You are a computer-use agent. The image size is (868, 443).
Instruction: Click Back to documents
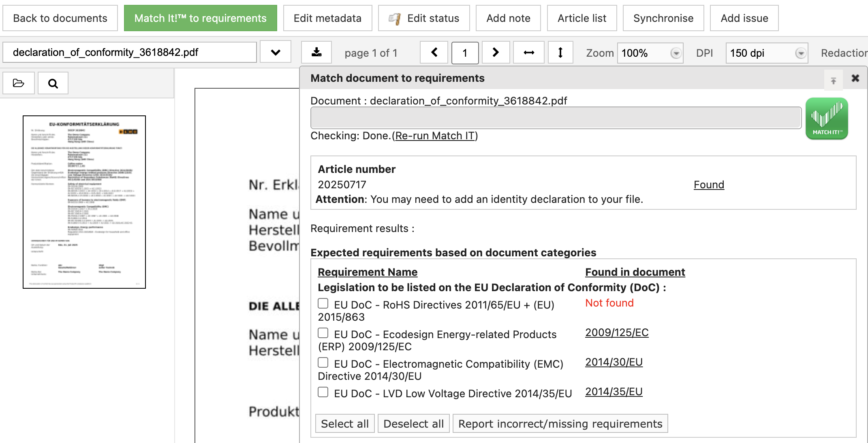pos(60,18)
